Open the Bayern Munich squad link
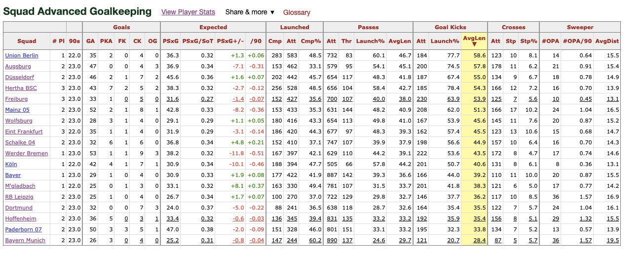This screenshot has height=260, width=644. [25, 240]
